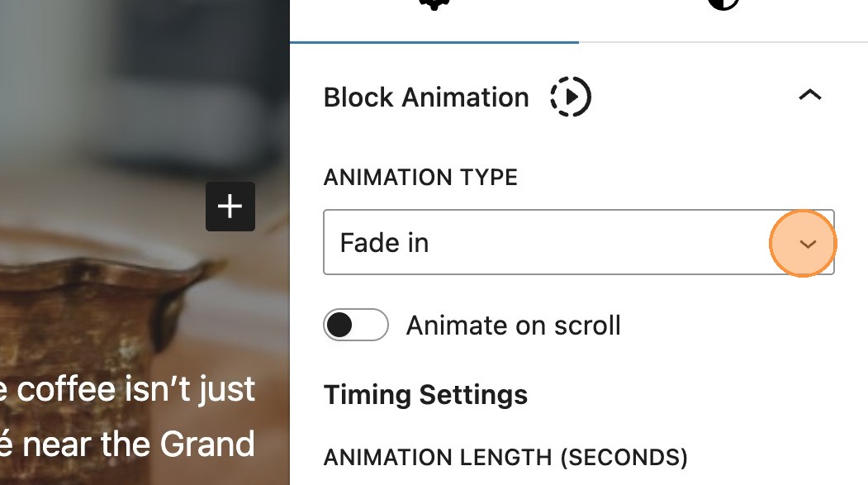Screen dimensions: 868x485
Task: Collapse the Block Animation panel chevron
Action: (x=810, y=96)
